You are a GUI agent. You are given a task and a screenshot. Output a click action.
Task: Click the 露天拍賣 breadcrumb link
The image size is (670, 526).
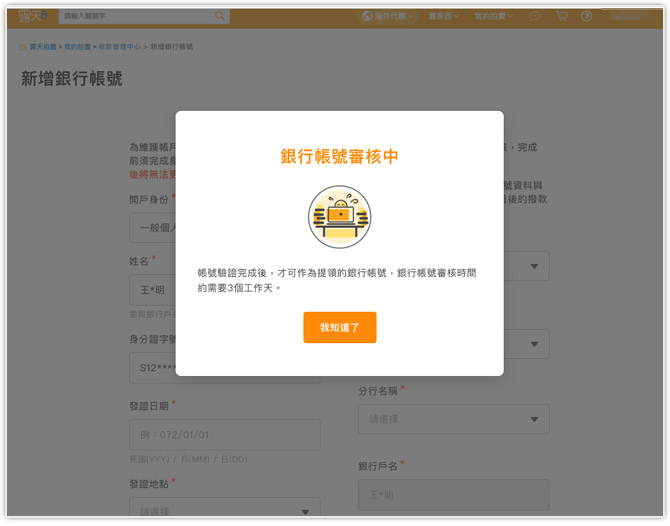[x=42, y=47]
